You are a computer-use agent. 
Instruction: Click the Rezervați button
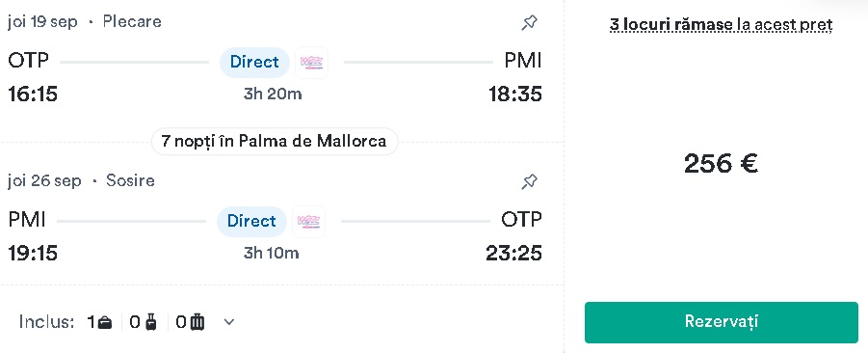(x=722, y=322)
